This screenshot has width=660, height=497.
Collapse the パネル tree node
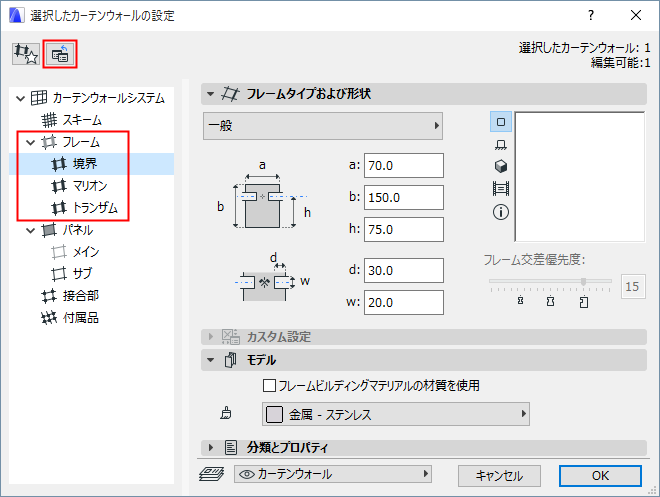(x=30, y=230)
